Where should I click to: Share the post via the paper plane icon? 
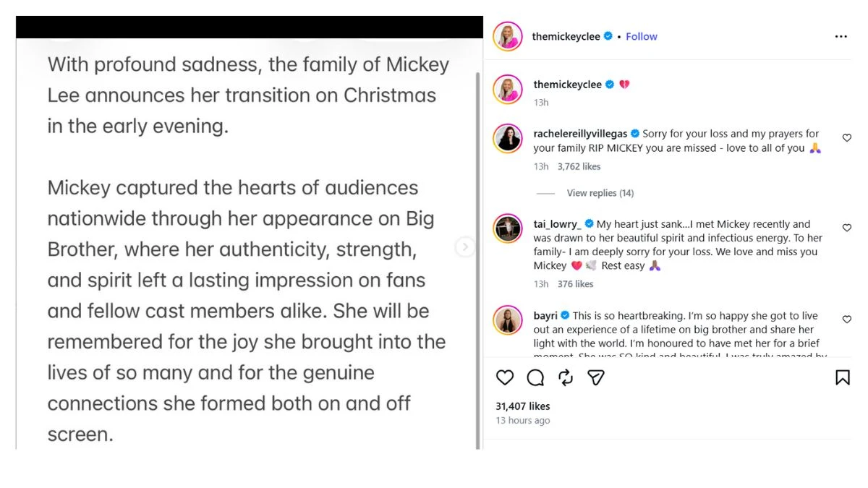[596, 377]
